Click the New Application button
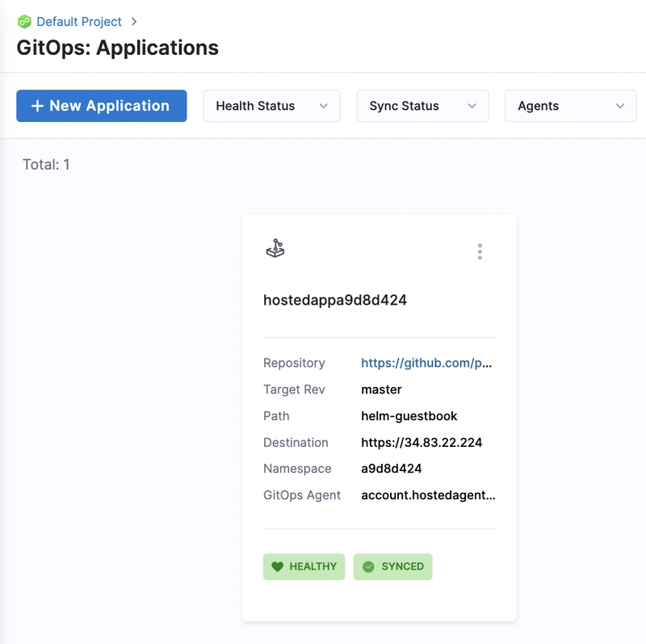646x644 pixels. coord(102,106)
